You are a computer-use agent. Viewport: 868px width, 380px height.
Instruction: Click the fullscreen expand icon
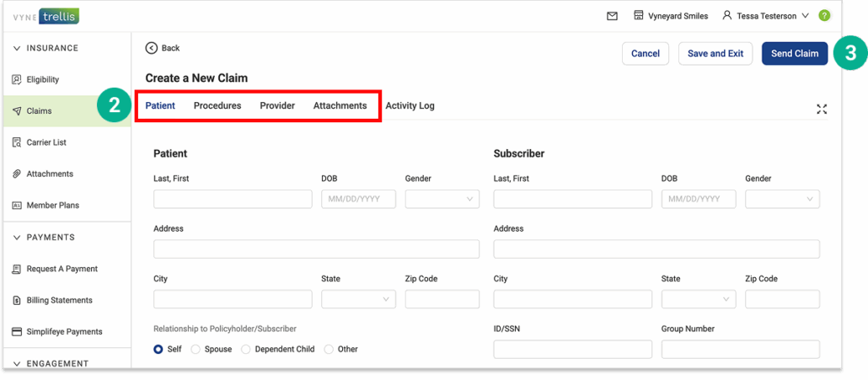pyautogui.click(x=822, y=109)
